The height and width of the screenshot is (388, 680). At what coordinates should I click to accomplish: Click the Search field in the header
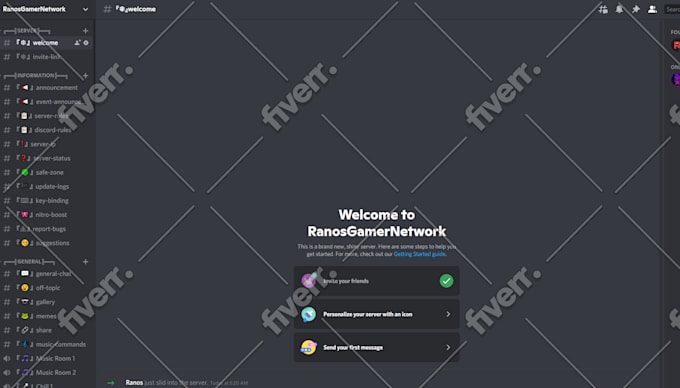pos(672,9)
